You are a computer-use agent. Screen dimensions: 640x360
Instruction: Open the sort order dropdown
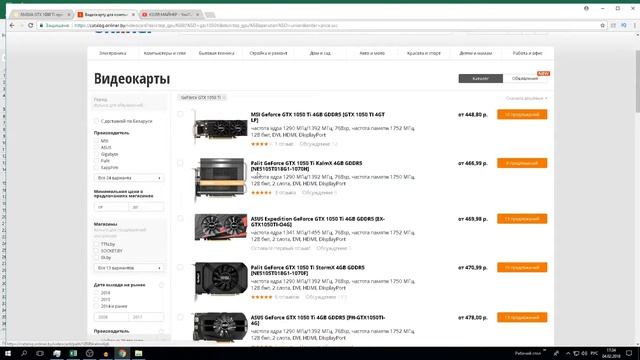tap(526, 98)
